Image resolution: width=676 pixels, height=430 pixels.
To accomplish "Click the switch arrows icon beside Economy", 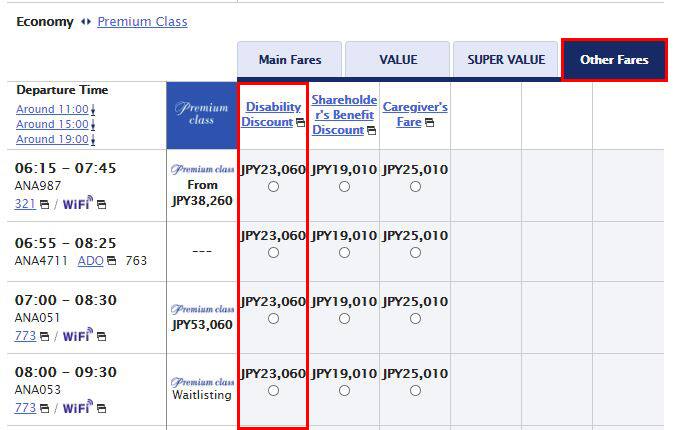I will [85, 22].
